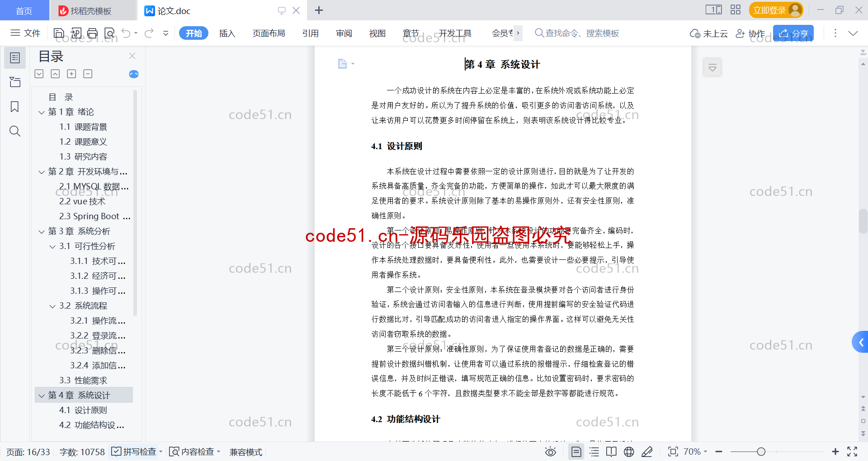The height and width of the screenshot is (461, 868).
Task: Click the save icon in the toolbar
Action: [59, 33]
